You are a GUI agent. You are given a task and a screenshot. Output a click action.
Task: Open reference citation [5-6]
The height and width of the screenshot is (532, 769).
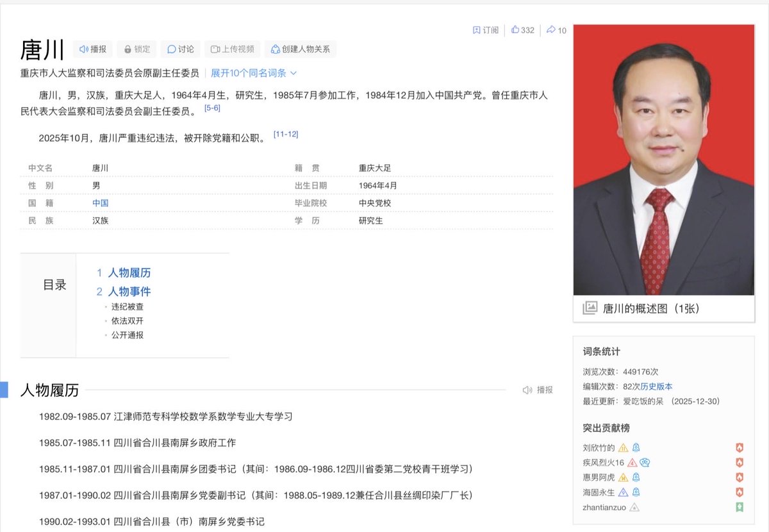212,108
